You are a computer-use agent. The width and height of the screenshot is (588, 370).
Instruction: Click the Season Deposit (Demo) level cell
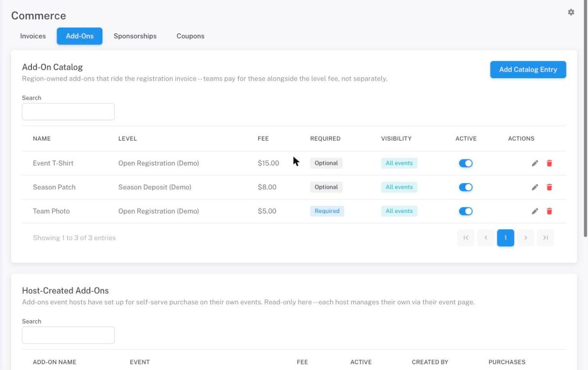pyautogui.click(x=155, y=187)
